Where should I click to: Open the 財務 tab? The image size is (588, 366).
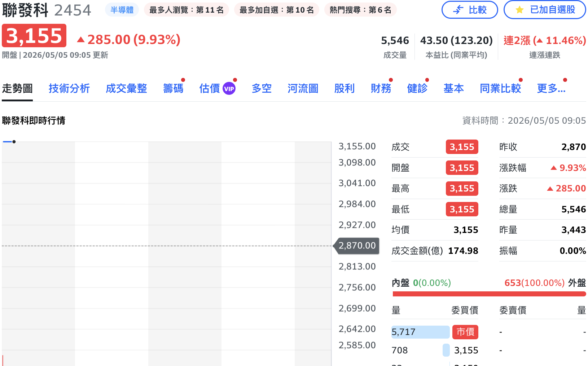click(x=381, y=88)
